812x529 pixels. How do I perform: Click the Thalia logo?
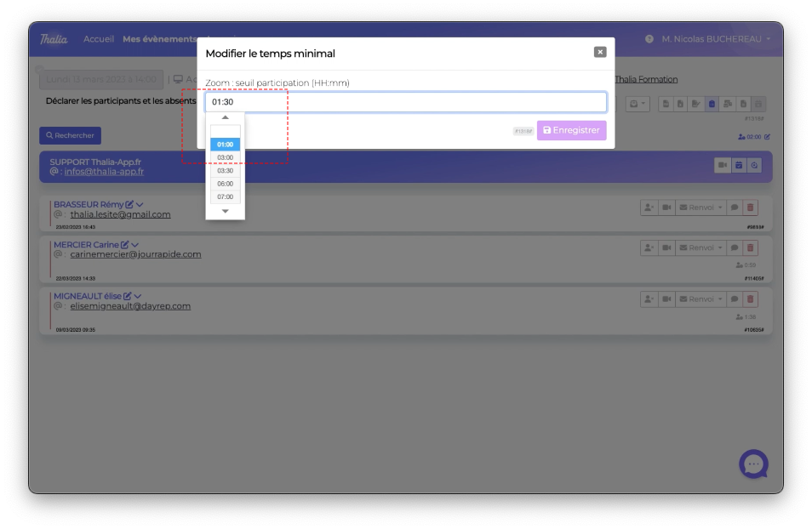(x=54, y=39)
